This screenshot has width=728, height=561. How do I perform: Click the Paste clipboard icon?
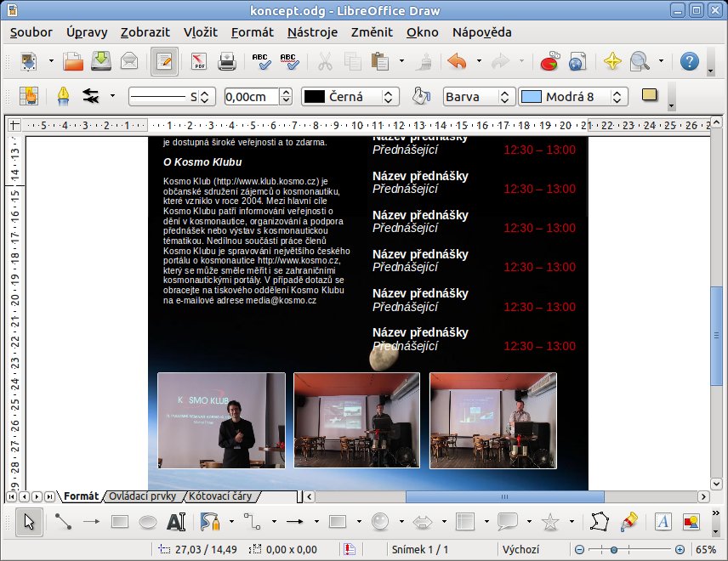coord(380,61)
